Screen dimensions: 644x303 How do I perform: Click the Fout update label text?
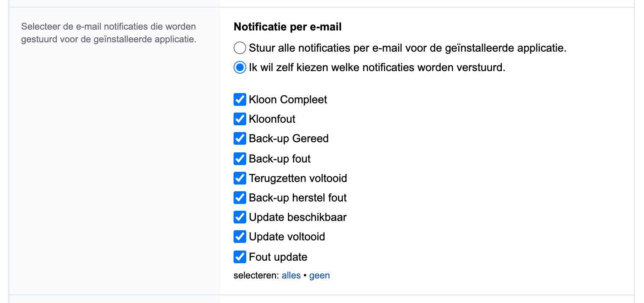click(278, 257)
